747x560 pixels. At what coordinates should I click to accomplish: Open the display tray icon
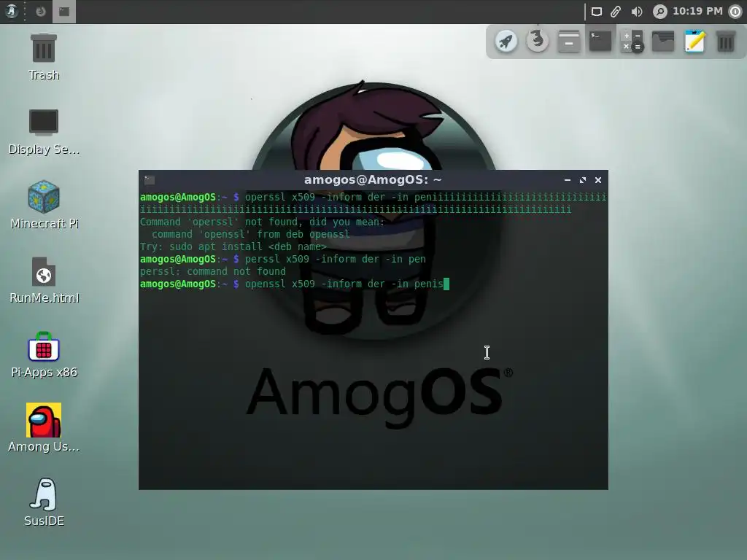click(x=597, y=12)
